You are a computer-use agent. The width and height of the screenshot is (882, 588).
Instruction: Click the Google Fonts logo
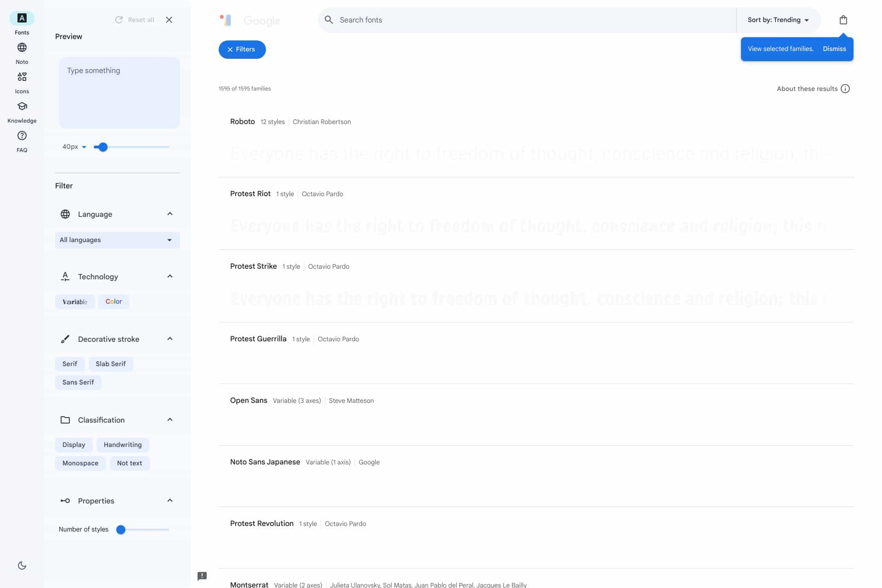(x=249, y=20)
